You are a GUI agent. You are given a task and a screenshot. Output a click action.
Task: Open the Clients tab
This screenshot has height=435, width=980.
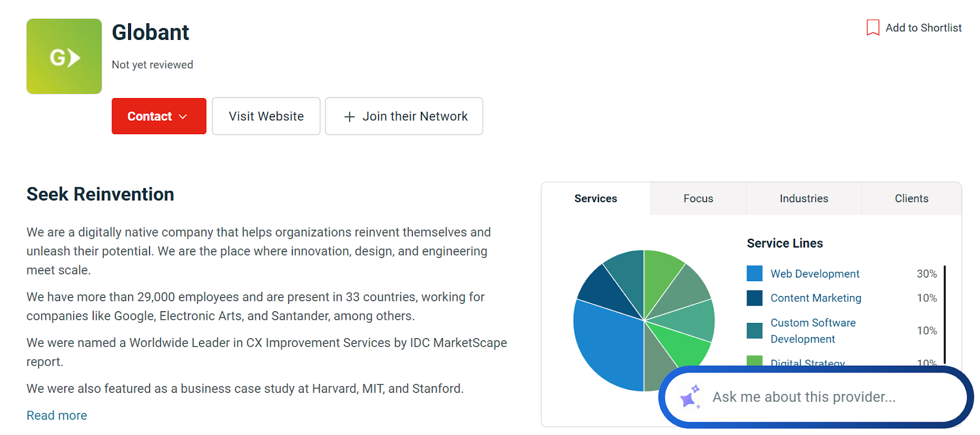coord(911,199)
